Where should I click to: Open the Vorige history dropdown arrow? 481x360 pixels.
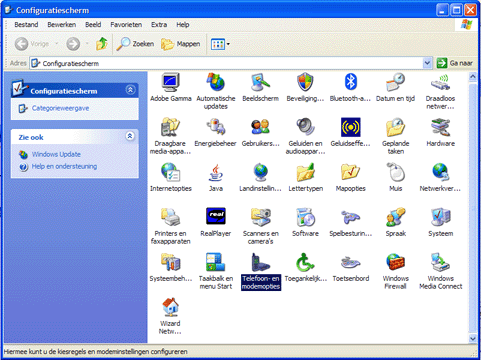point(56,44)
